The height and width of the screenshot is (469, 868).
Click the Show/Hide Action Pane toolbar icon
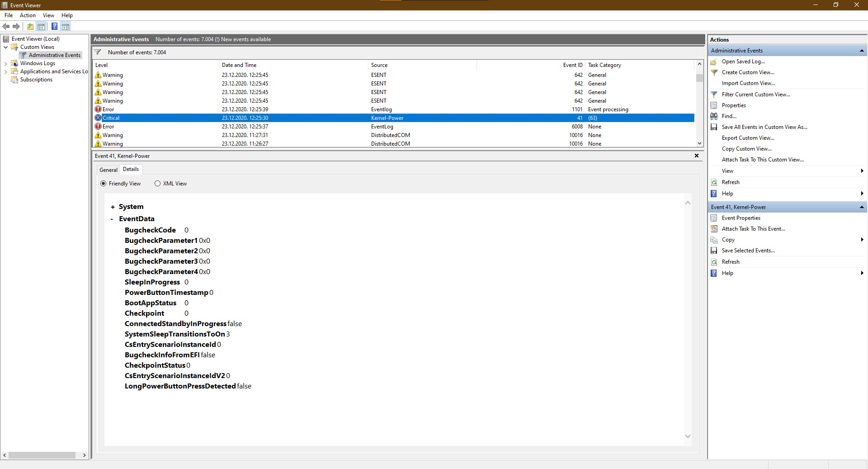coord(66,26)
